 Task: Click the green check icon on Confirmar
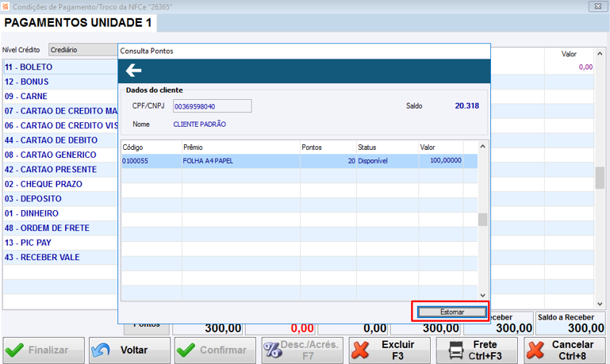click(x=186, y=350)
